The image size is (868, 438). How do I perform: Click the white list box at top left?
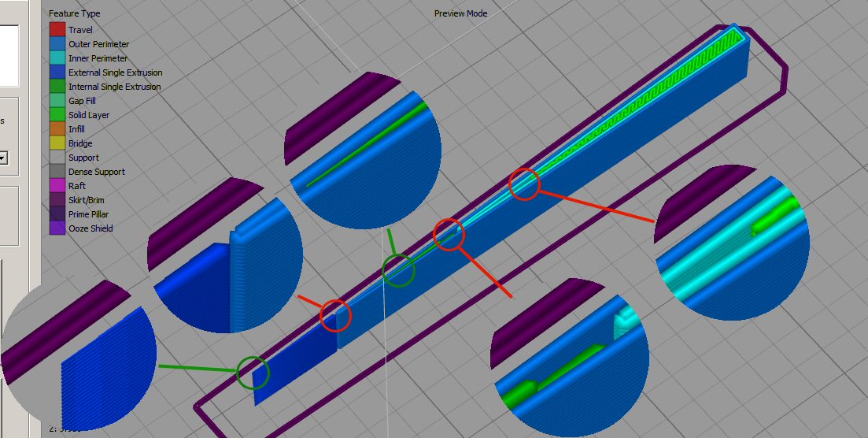point(9,54)
